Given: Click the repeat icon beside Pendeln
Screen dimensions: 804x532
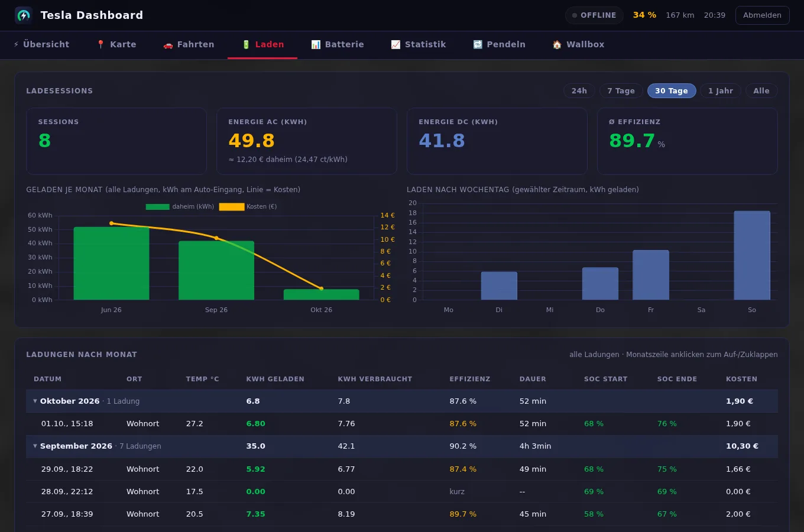Looking at the screenshot, I should tap(478, 44).
